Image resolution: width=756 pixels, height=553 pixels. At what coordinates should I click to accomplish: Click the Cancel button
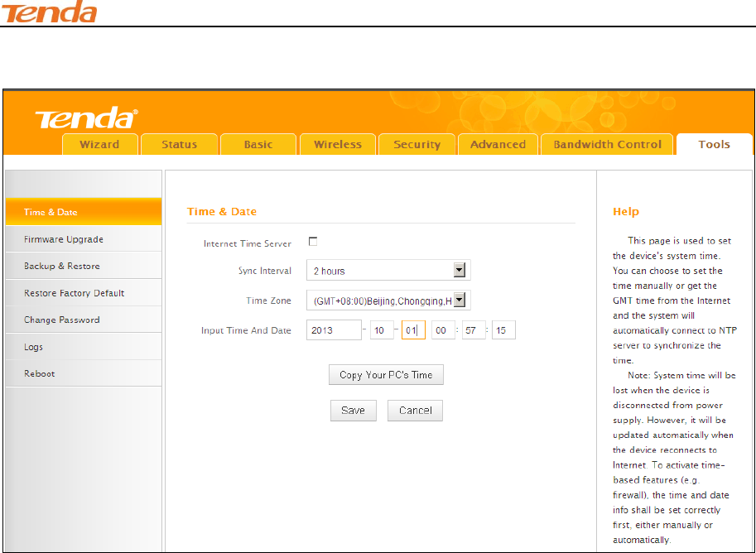click(415, 411)
